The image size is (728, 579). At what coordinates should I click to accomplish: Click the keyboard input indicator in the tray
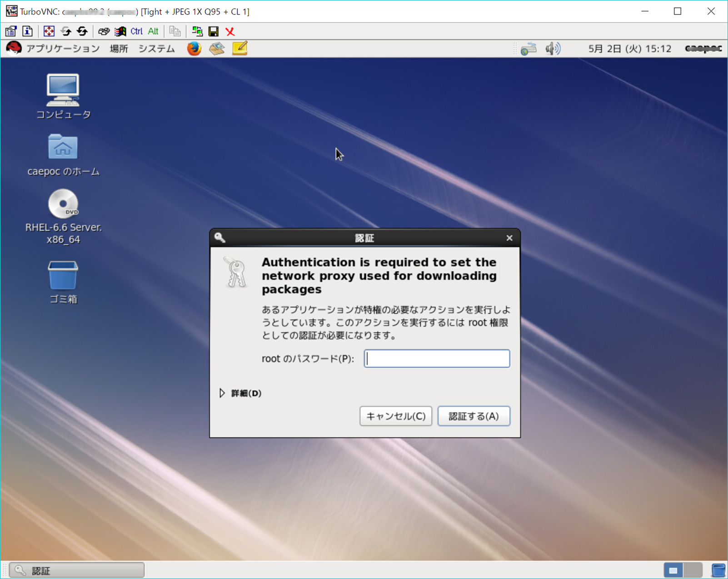[529, 49]
